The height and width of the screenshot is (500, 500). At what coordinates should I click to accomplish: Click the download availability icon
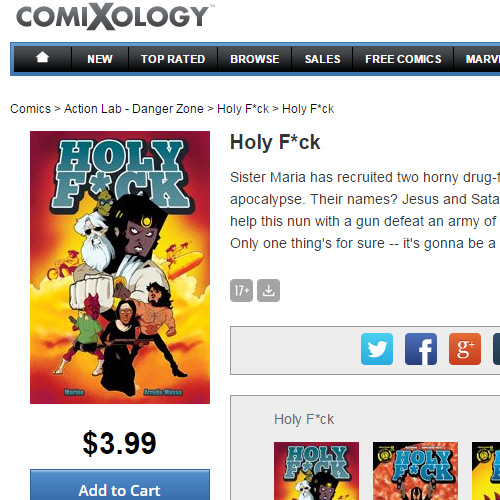point(268,290)
